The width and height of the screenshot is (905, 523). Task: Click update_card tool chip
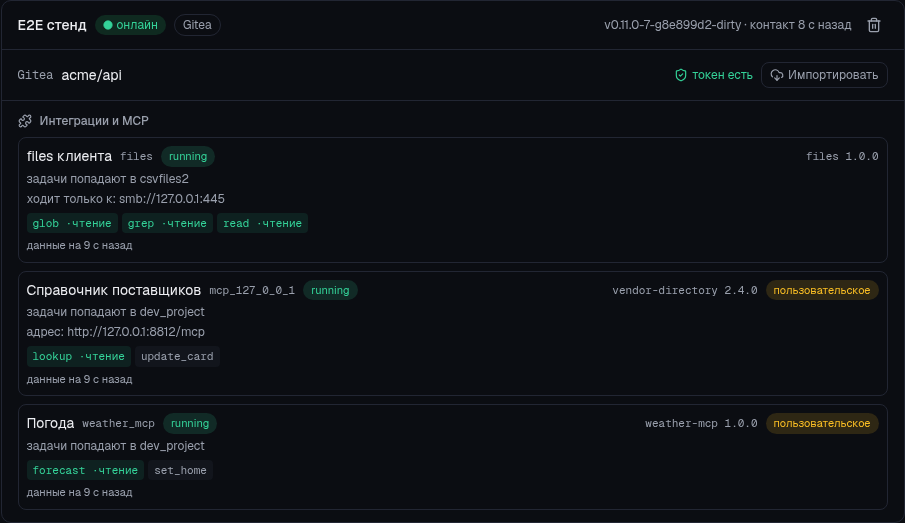coord(177,356)
